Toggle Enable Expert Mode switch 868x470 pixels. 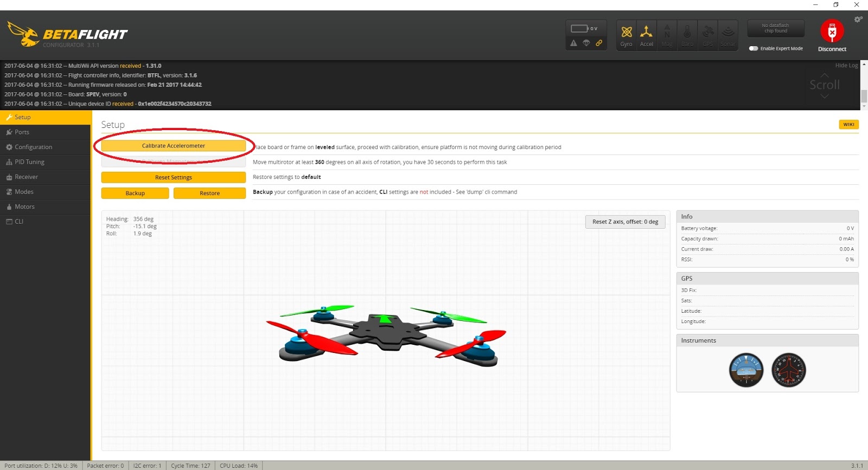(x=754, y=49)
